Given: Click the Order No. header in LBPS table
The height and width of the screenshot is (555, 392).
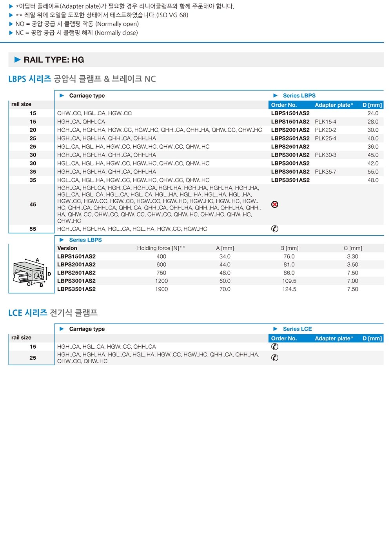Looking at the screenshot, I should 284,105.
